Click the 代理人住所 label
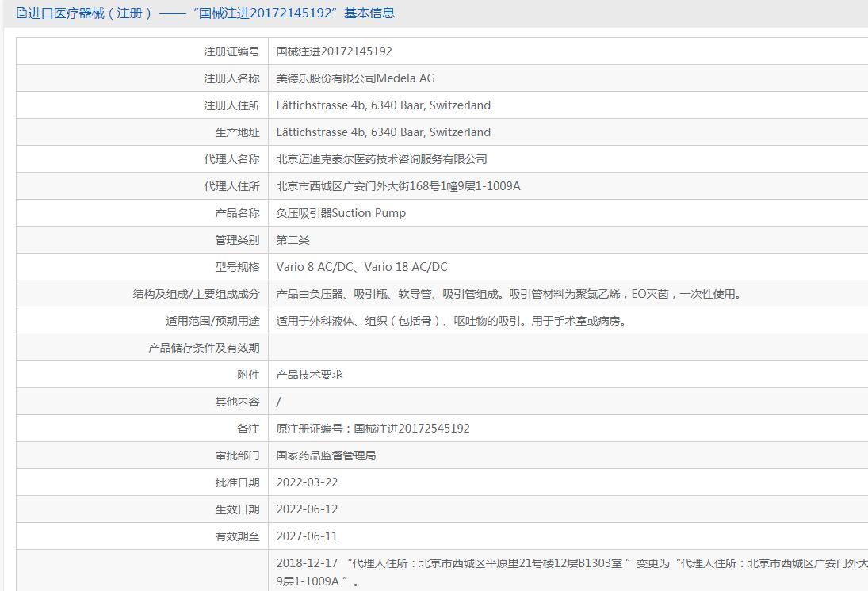 (231, 186)
